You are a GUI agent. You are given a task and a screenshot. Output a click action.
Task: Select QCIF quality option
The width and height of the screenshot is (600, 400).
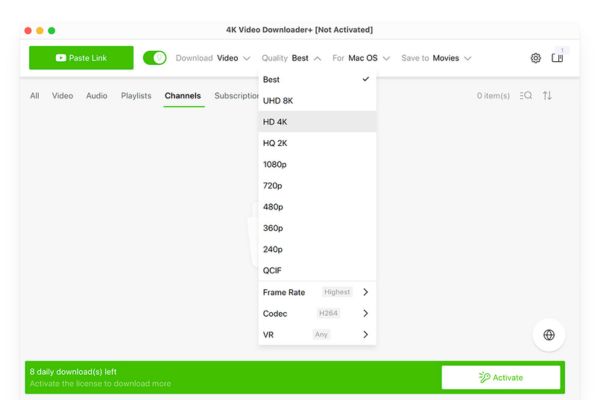[317, 271]
